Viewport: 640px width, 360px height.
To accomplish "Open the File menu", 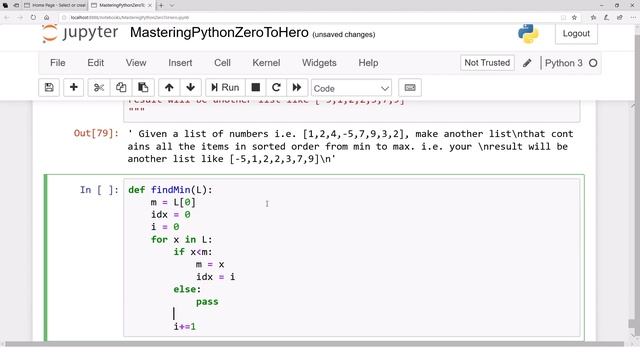I will point(58,63).
